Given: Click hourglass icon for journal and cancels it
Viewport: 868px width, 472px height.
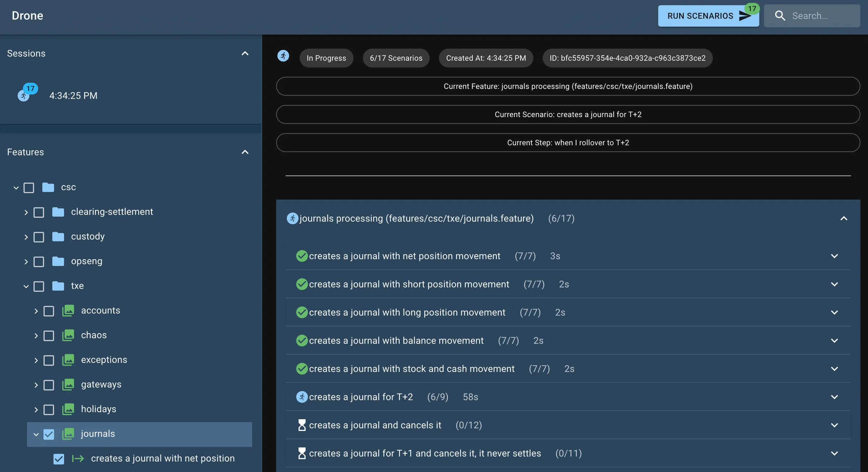Looking at the screenshot, I should (302, 425).
